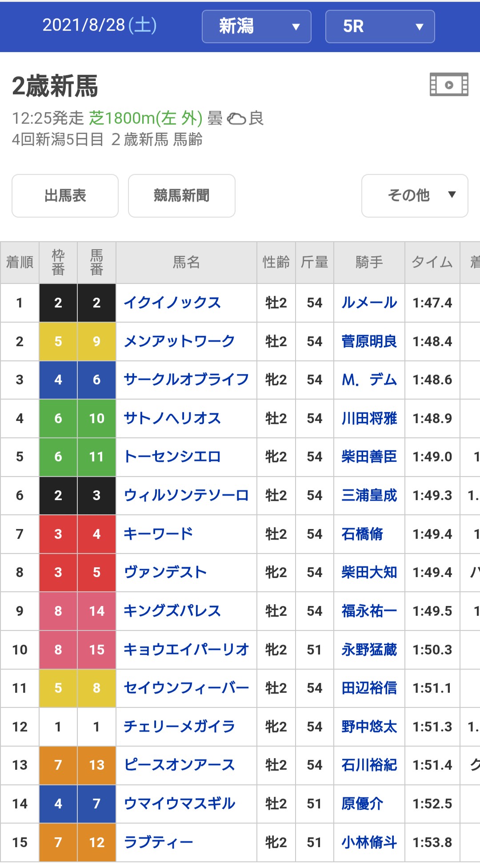View jockey 福永祐一 profile
The width and height of the screenshot is (480, 868).
tap(369, 611)
